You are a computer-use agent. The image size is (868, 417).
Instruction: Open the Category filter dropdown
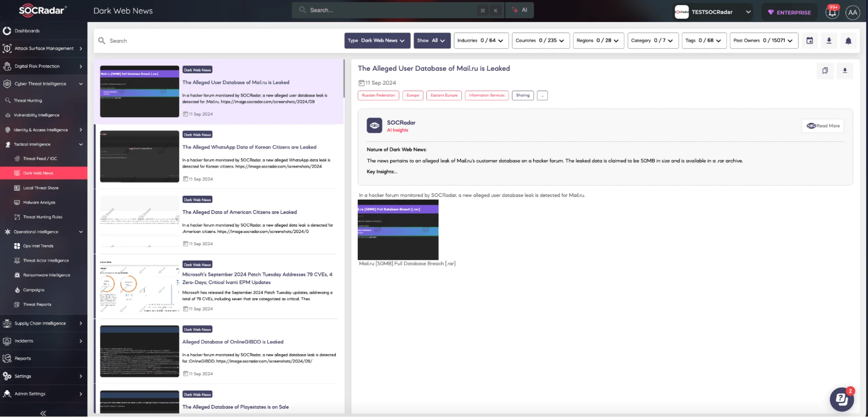[653, 41]
